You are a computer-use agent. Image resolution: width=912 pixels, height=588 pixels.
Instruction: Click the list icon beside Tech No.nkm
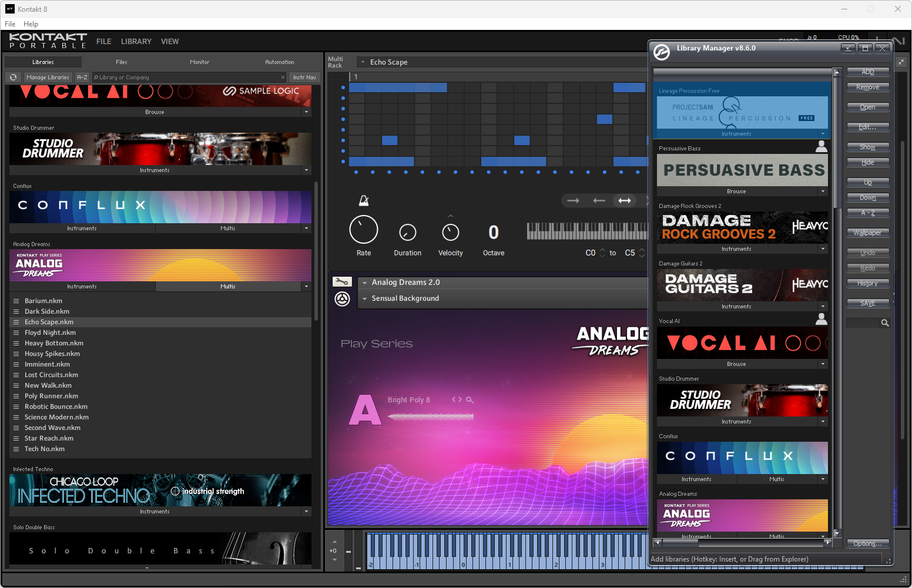(16, 449)
